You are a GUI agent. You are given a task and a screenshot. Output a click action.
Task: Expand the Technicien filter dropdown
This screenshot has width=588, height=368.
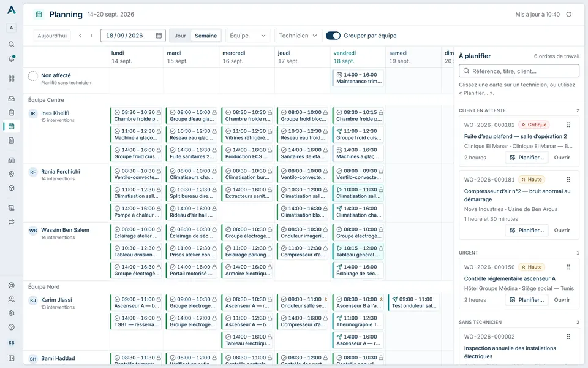(298, 36)
